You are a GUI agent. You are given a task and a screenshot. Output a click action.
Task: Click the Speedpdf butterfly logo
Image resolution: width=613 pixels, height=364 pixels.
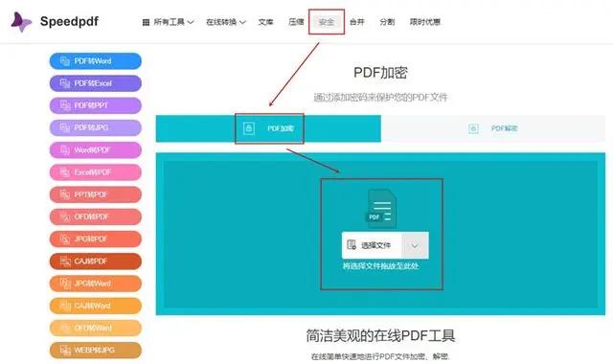pos(21,22)
